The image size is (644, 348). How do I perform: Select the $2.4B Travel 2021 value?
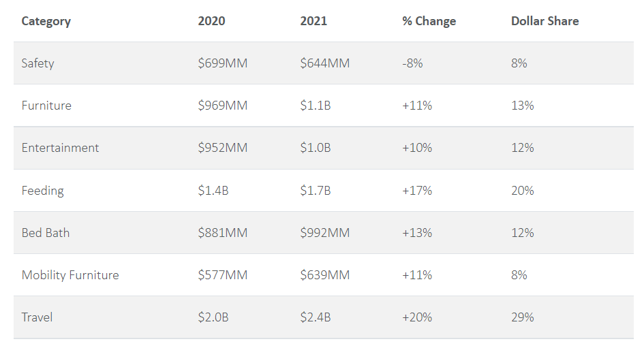[316, 317]
